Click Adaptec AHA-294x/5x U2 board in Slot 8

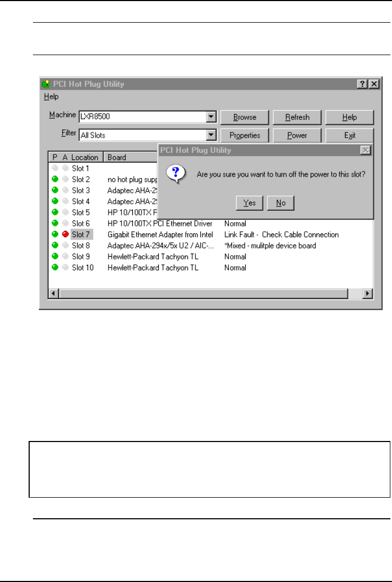160,245
